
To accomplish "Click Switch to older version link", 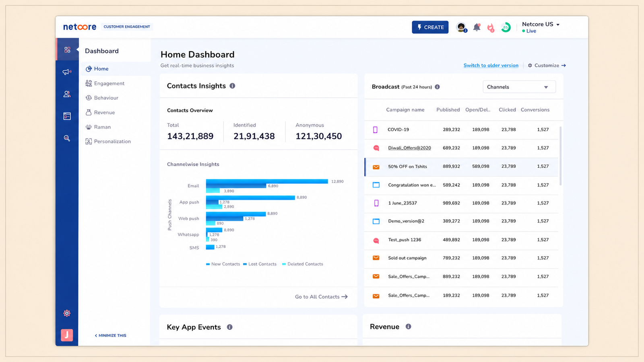I will tap(491, 65).
